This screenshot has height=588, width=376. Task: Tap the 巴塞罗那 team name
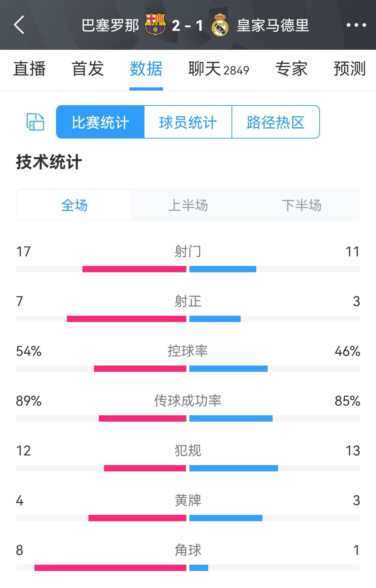pos(110,25)
